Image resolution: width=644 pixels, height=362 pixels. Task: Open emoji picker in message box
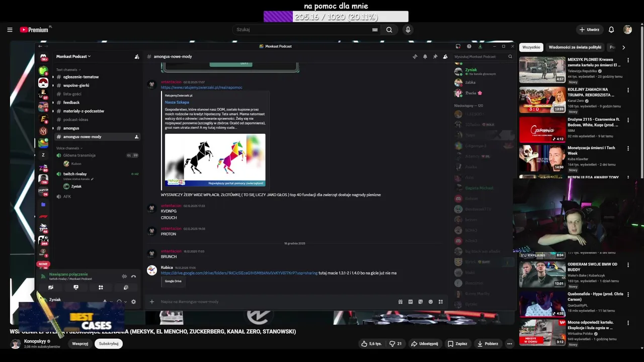point(431,302)
